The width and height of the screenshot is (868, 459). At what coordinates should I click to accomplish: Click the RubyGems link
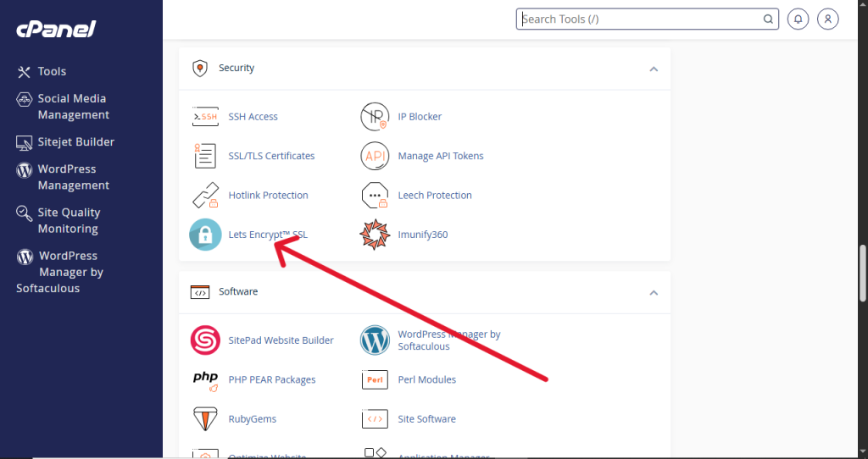pyautogui.click(x=253, y=418)
